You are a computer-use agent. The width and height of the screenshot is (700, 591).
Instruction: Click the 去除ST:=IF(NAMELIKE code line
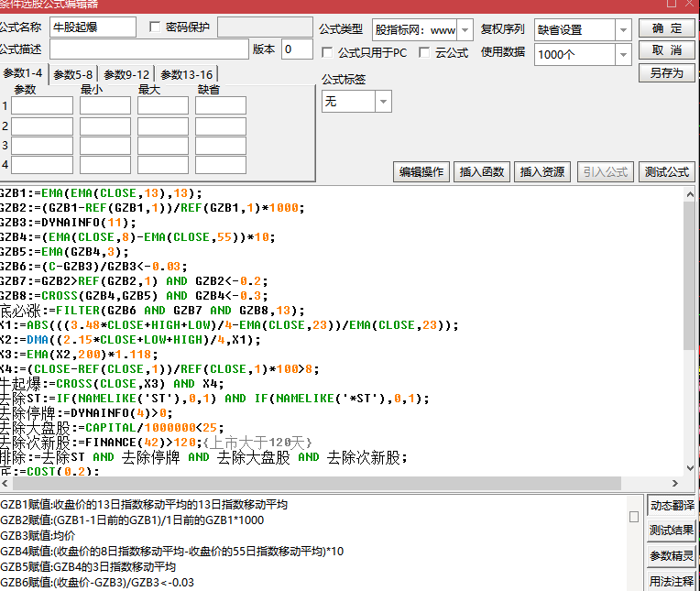[x=214, y=399]
